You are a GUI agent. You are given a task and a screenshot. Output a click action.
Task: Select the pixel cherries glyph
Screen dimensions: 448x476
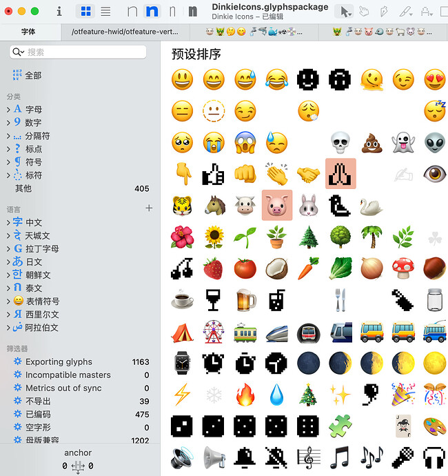pyautogui.click(x=182, y=268)
